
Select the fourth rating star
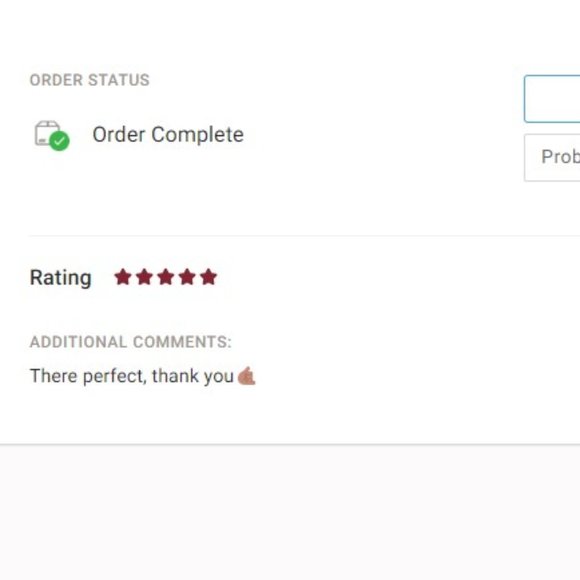[187, 277]
